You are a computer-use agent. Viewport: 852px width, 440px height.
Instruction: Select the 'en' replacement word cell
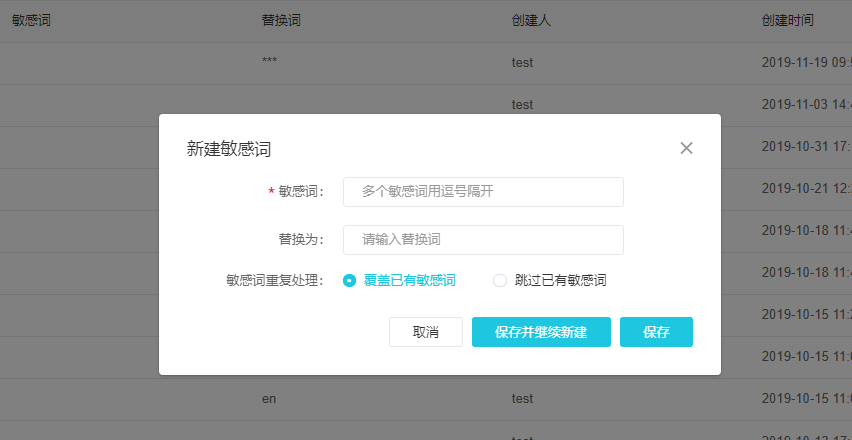[x=269, y=399]
